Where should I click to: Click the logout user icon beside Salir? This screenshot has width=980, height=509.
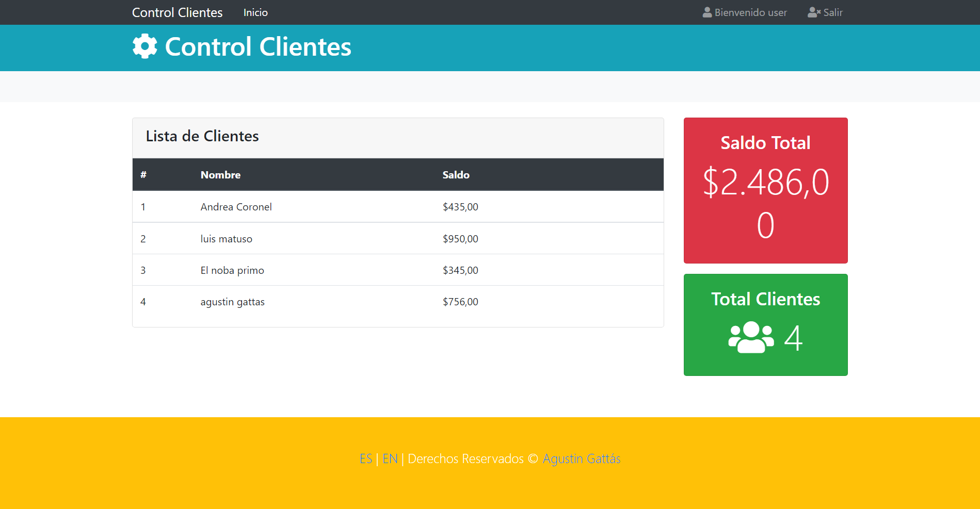click(x=814, y=12)
